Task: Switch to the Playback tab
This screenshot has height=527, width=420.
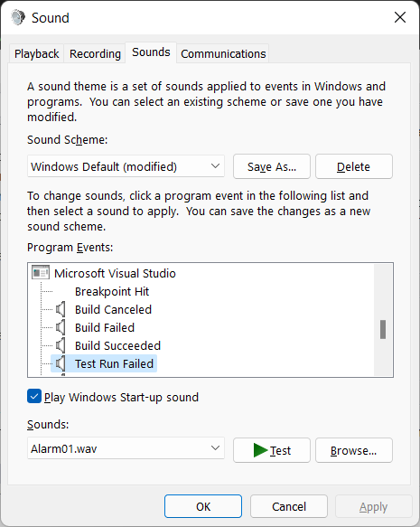Action: pyautogui.click(x=37, y=53)
